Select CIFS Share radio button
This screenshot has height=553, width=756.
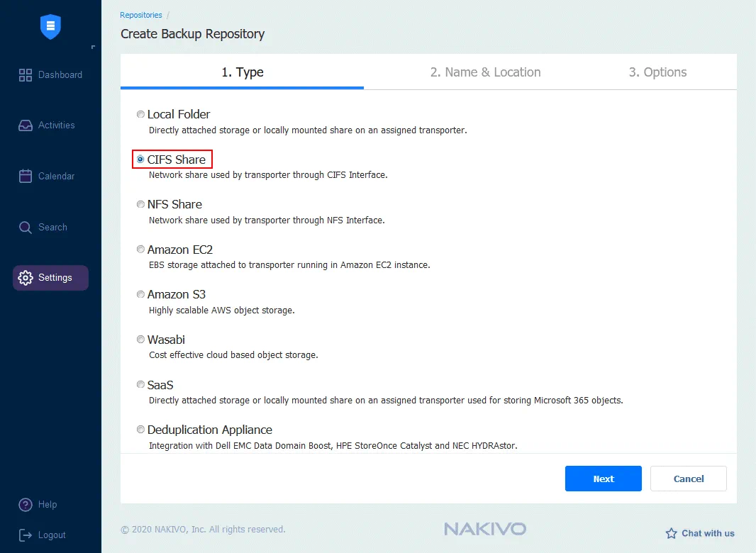pyautogui.click(x=140, y=159)
